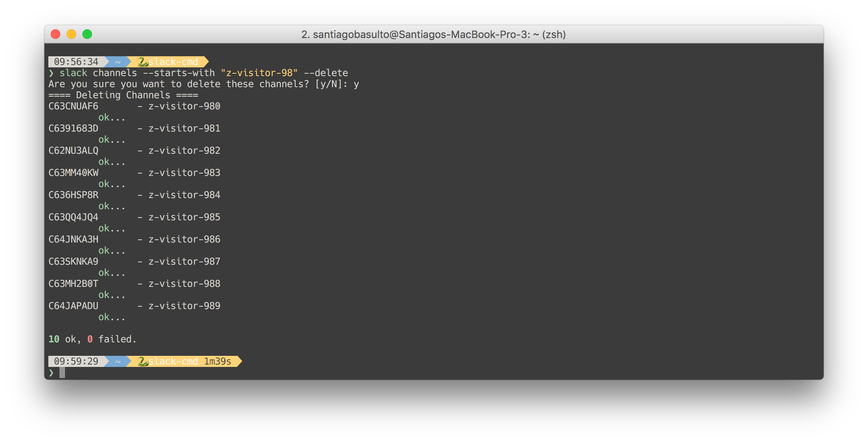The height and width of the screenshot is (443, 868).
Task: Click the cursor block at the empty prompt
Action: click(x=62, y=372)
